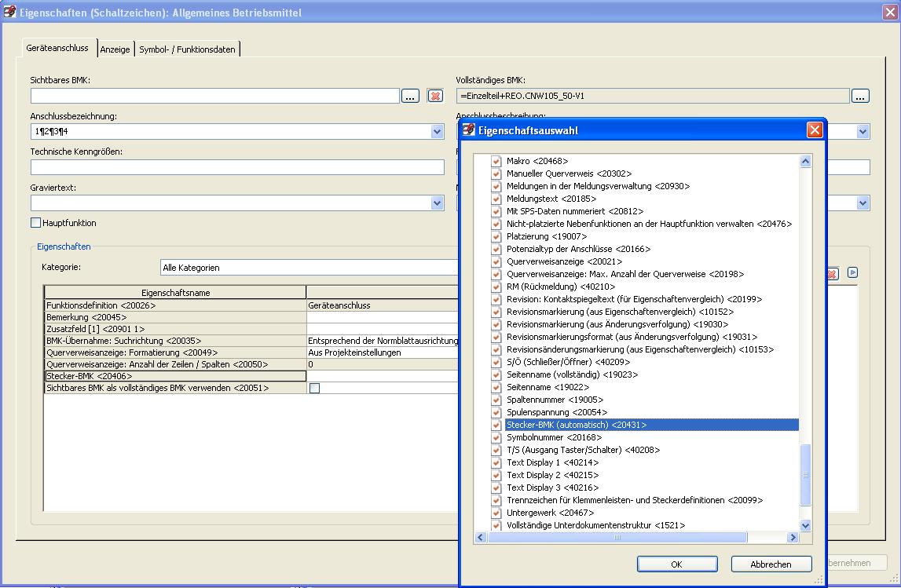
Task: Toggle the Hauptfunktion checkbox
Action: (35, 223)
